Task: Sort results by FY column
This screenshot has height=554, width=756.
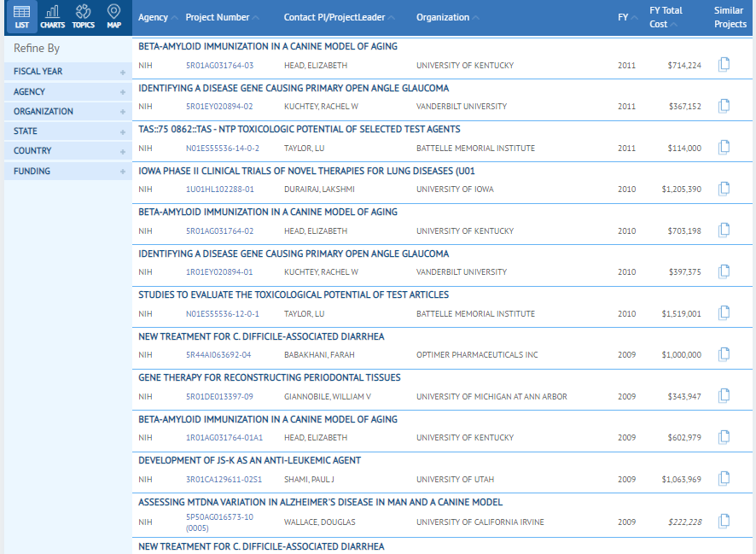Action: [x=627, y=17]
